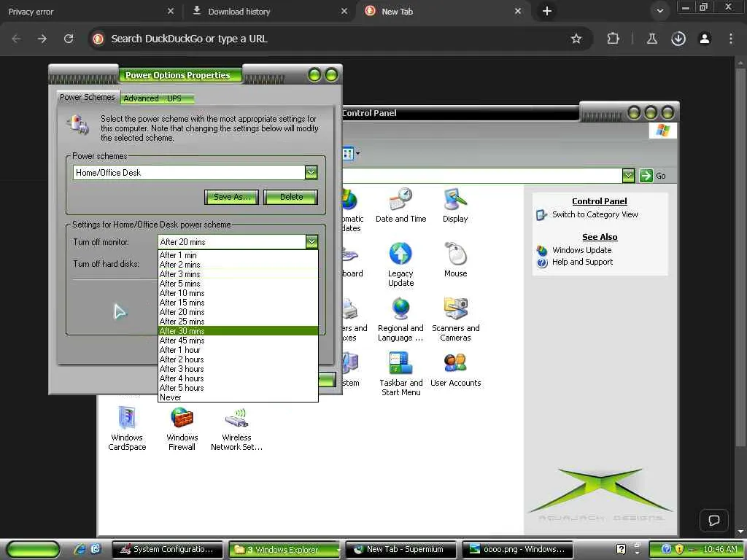This screenshot has height=560, width=747.
Task: Choose After 45 mins from list
Action: (238, 341)
